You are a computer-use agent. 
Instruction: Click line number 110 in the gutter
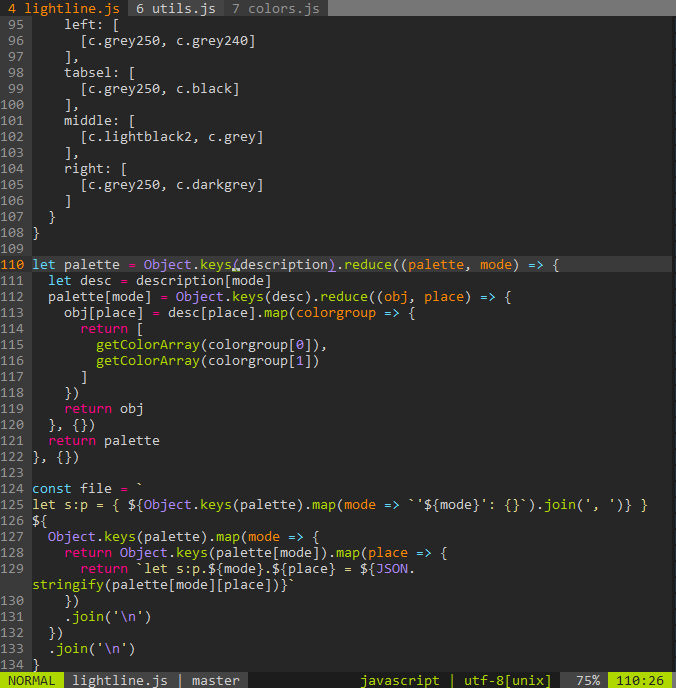coord(12,265)
